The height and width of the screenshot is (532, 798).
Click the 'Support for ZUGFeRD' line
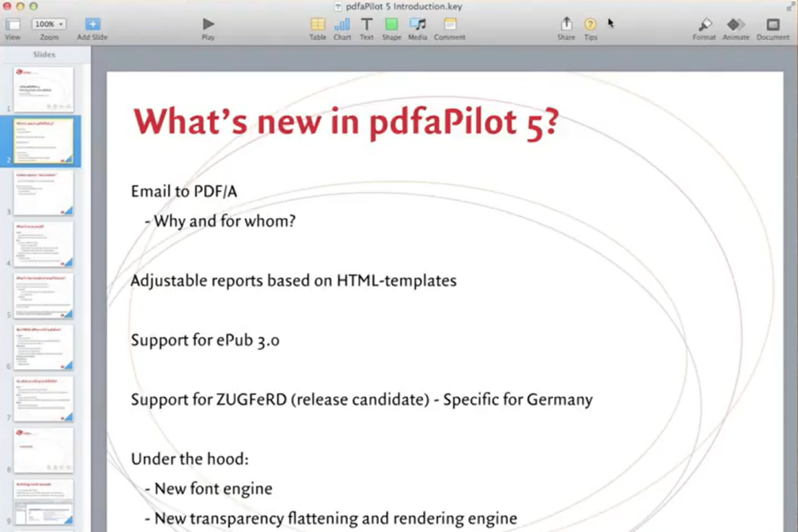pyautogui.click(x=362, y=400)
